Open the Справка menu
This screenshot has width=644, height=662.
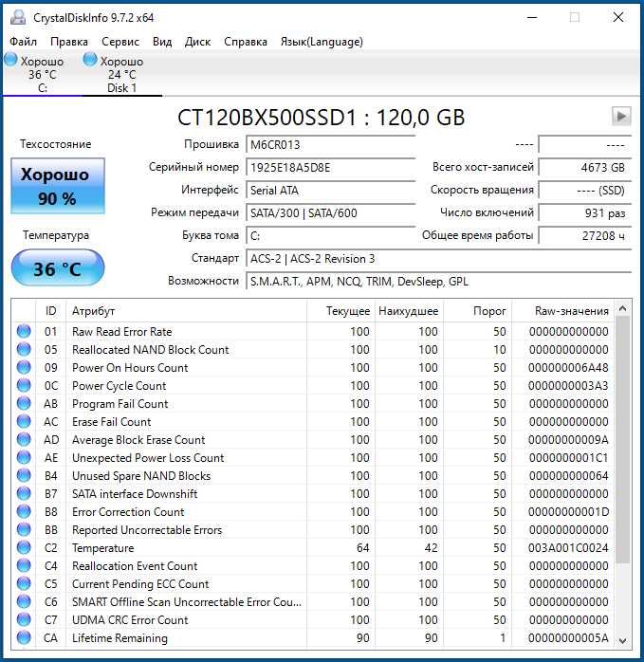(246, 42)
